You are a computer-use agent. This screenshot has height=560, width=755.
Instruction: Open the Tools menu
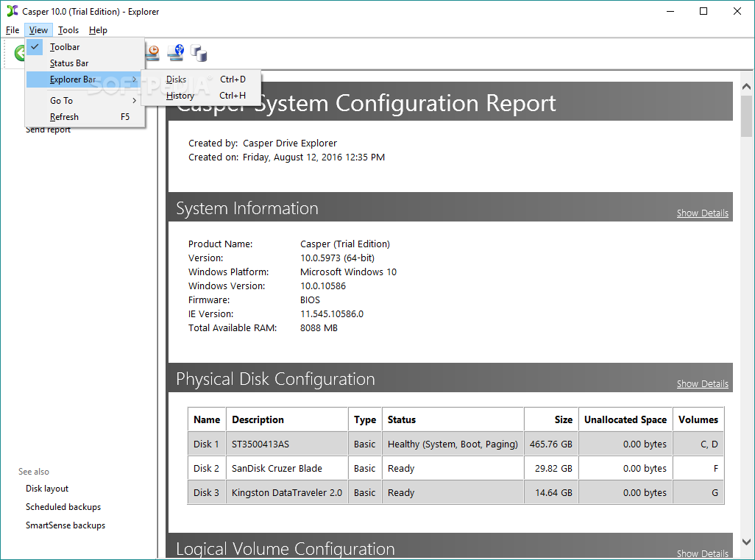(68, 30)
